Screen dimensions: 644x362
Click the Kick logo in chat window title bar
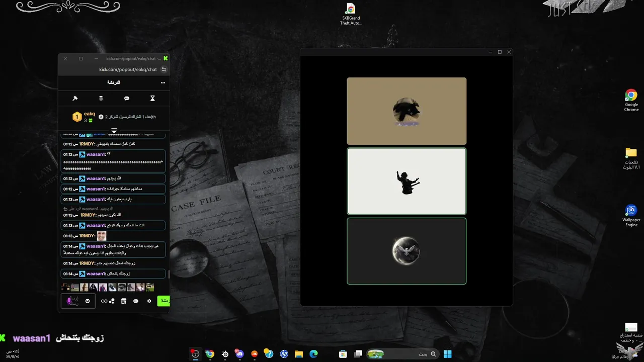pos(166,58)
